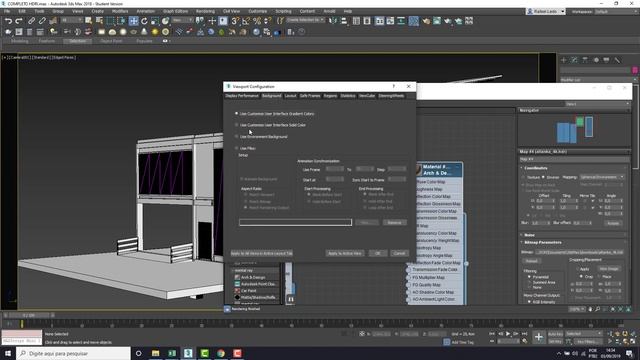This screenshot has height=360, width=640.
Task: Open the reference coordinate system View dropdown
Action: [x=182, y=20]
